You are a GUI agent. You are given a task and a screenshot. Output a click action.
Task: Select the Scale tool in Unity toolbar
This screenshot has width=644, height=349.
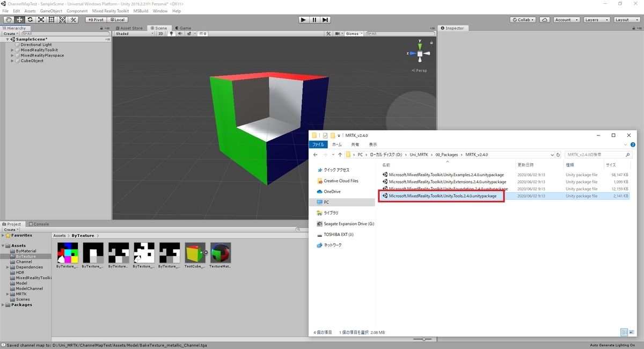[x=41, y=20]
